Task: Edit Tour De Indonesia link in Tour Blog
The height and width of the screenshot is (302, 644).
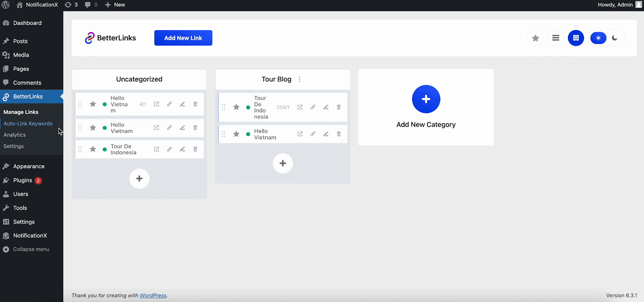Action: click(326, 107)
